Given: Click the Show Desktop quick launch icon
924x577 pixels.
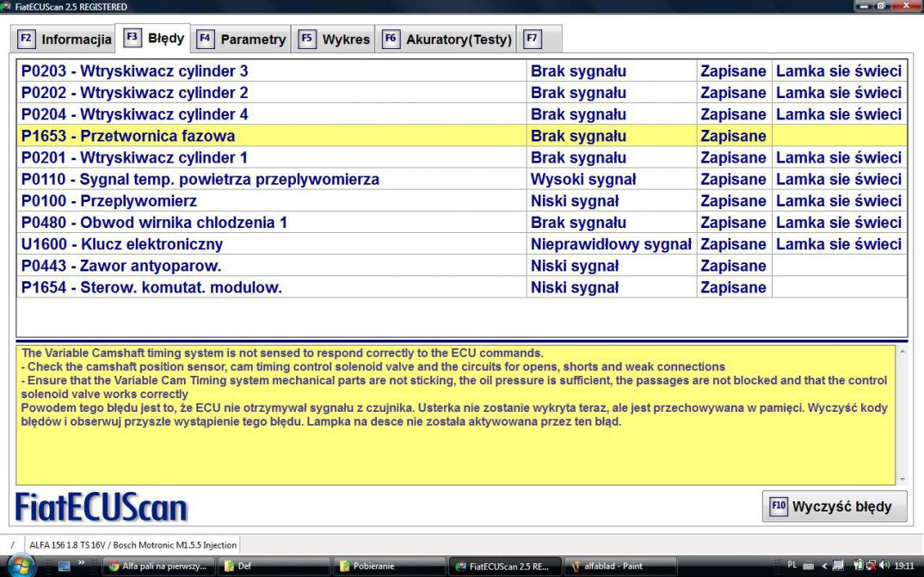Looking at the screenshot, I should pyautogui.click(x=65, y=567).
